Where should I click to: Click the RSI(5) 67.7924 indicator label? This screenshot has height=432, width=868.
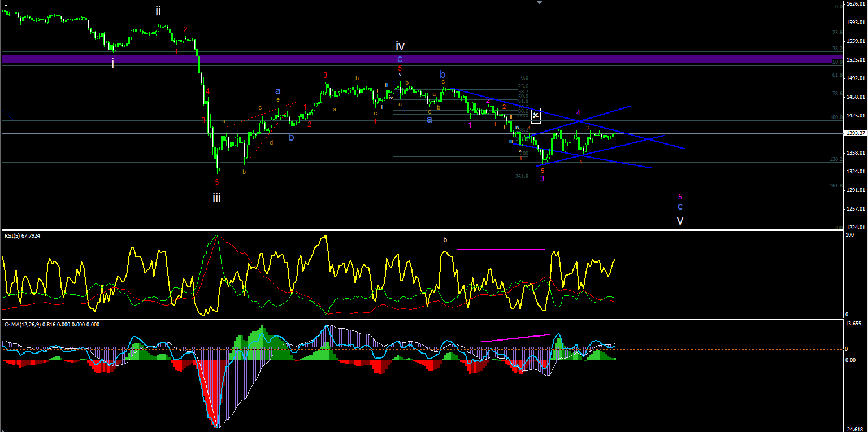pyautogui.click(x=23, y=235)
